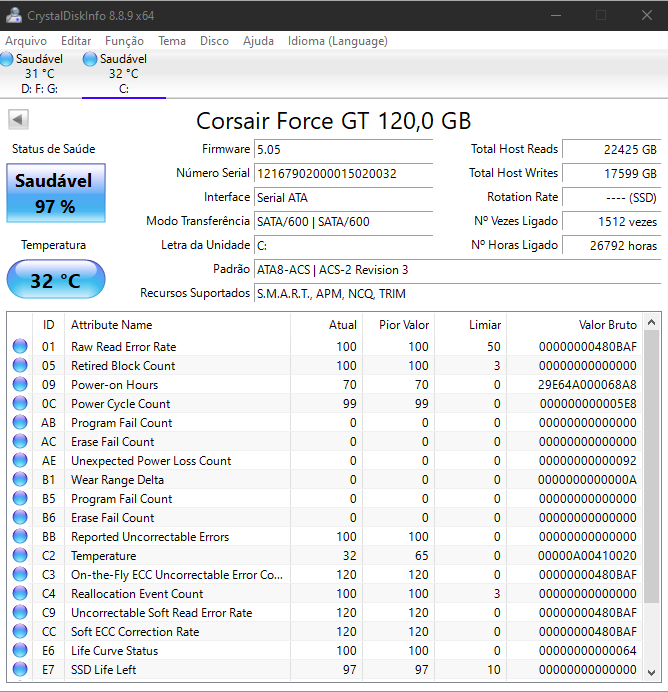Click the Saudável 97 % health status button

point(56,193)
